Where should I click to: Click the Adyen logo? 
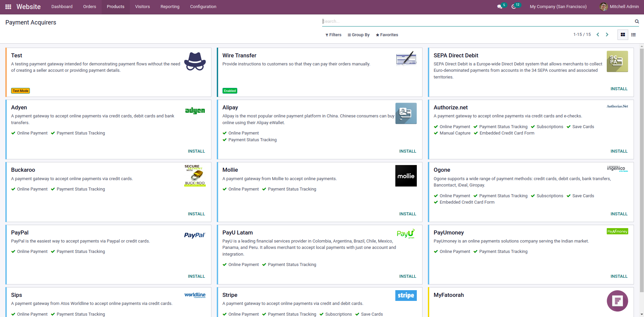tap(195, 111)
